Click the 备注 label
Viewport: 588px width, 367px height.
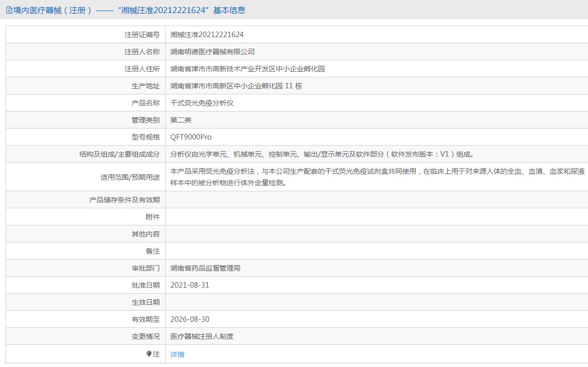click(x=153, y=251)
